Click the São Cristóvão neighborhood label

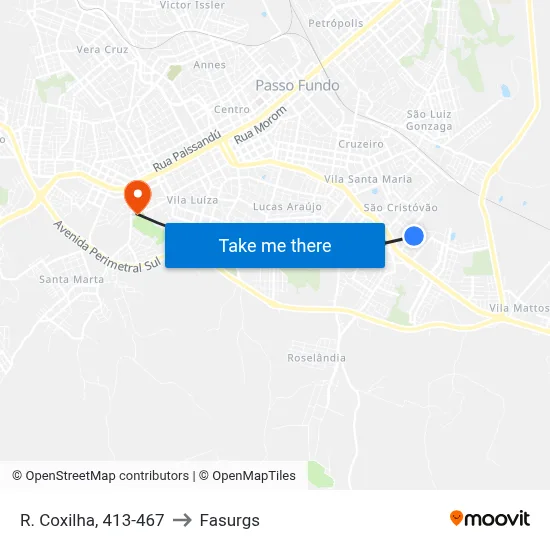tap(401, 208)
